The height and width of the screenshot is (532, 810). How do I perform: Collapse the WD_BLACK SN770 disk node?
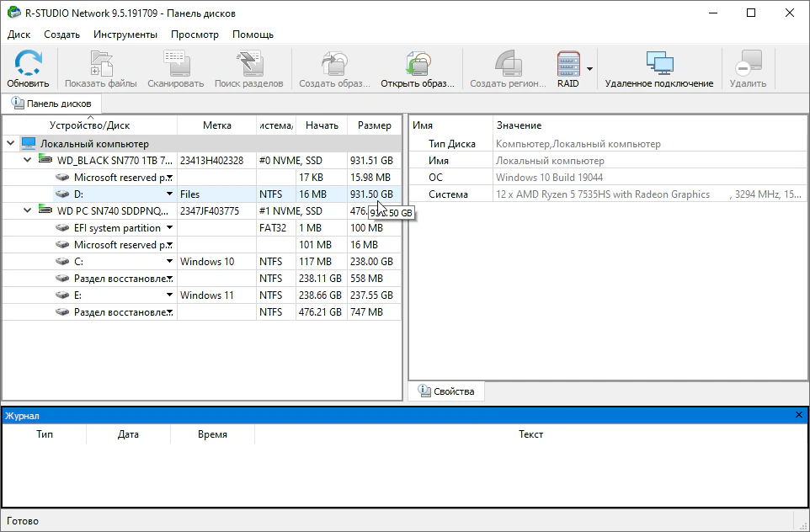(x=27, y=161)
